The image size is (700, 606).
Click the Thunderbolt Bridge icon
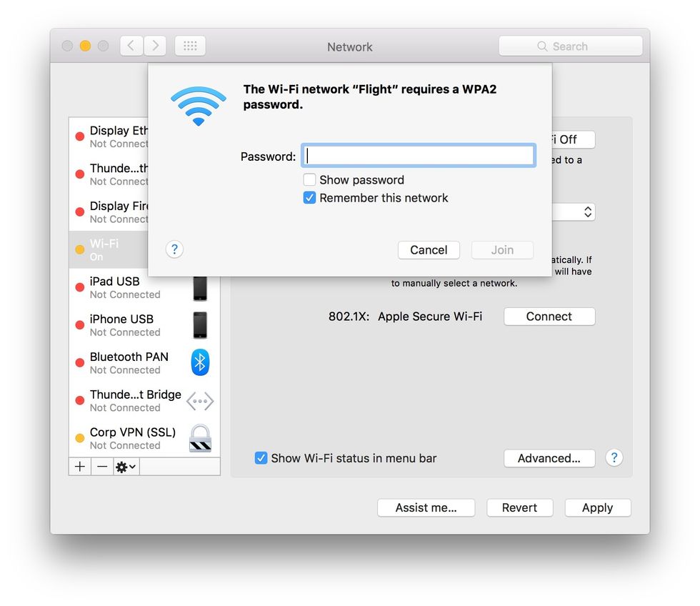(200, 401)
